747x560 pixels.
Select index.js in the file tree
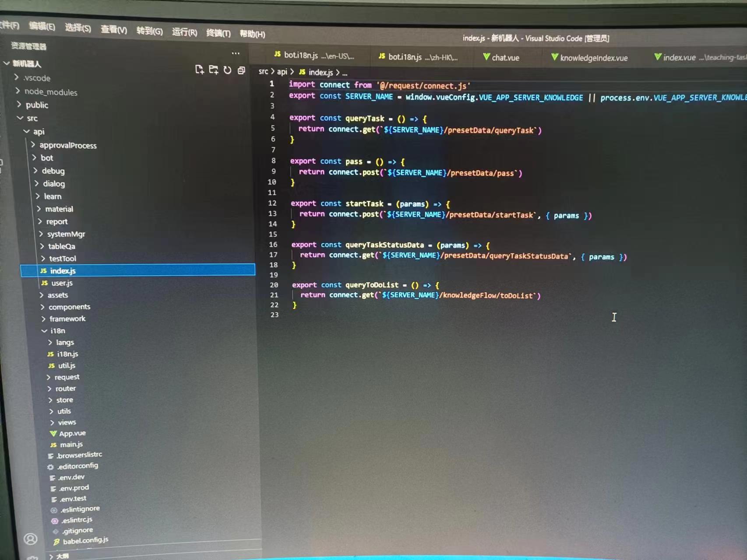click(x=137, y=270)
